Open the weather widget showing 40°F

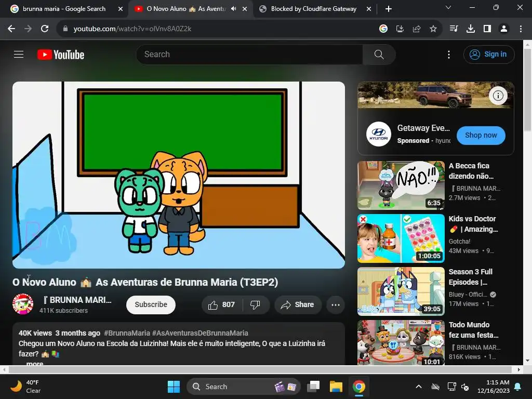[25, 387]
